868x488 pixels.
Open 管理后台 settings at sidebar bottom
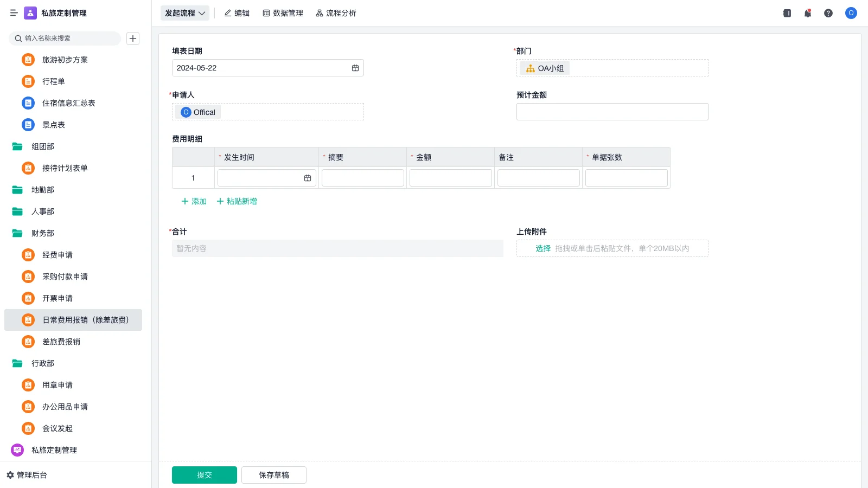tap(30, 475)
